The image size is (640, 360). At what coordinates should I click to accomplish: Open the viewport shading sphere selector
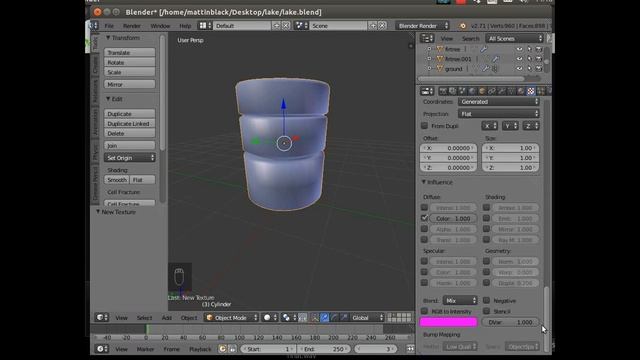(x=271, y=317)
